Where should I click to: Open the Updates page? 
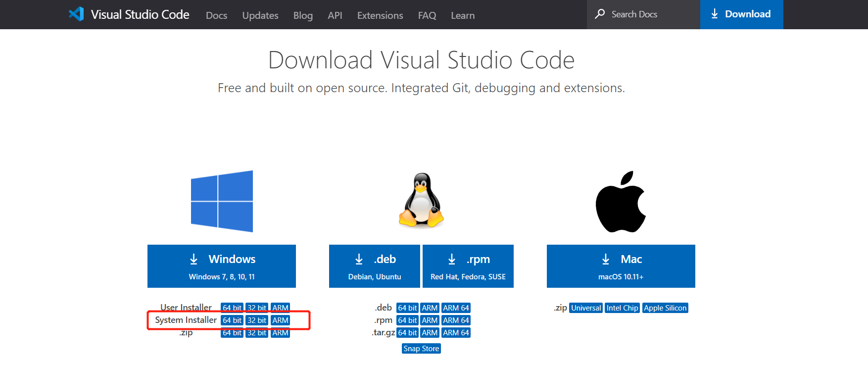(x=260, y=15)
